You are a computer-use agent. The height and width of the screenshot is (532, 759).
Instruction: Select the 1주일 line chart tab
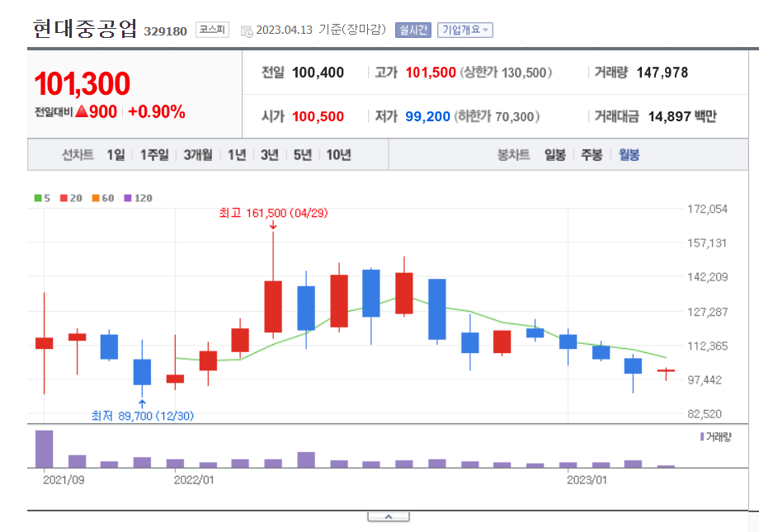[x=154, y=155]
